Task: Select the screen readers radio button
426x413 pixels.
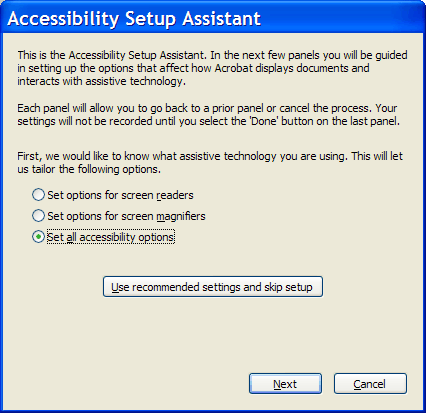Action: click(38, 195)
